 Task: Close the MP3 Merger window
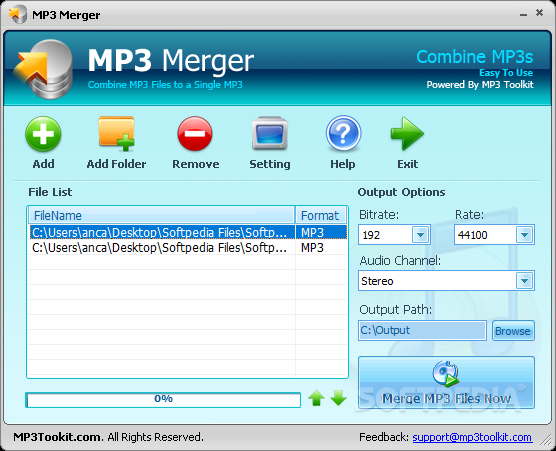tap(539, 13)
